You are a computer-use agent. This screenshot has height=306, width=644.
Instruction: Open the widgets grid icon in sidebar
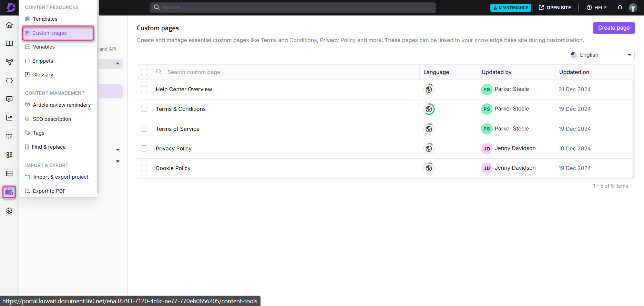(x=9, y=155)
